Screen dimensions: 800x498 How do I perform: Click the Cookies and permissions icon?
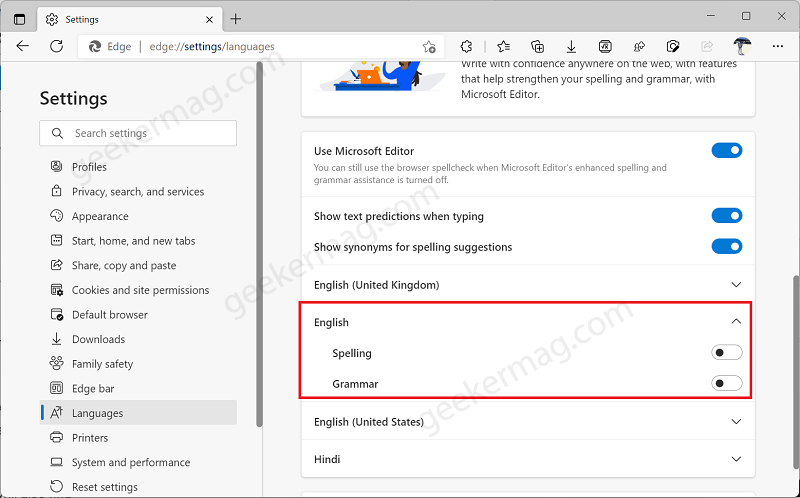57,290
